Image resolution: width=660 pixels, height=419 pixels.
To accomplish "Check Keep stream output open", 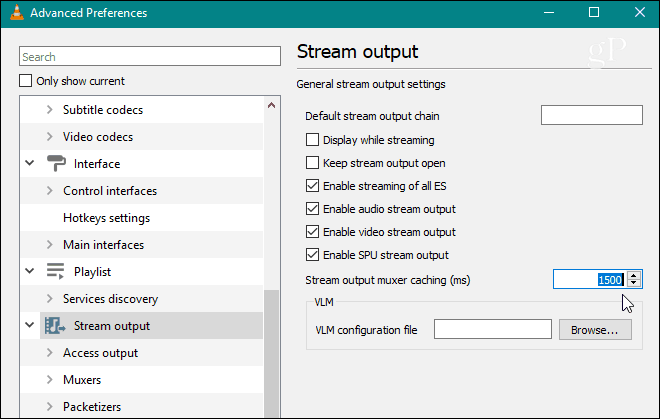I will pos(312,163).
